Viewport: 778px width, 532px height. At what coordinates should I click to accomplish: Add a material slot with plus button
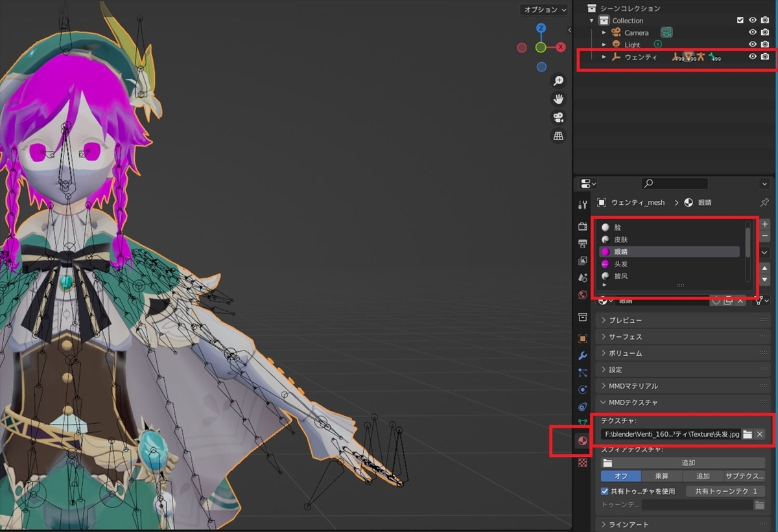764,224
